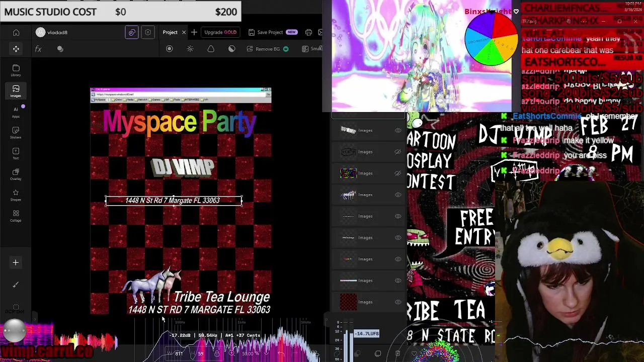Click the MUSIC STUDIO COST goal bar
Screen dimensions: 644x362
(121, 12)
